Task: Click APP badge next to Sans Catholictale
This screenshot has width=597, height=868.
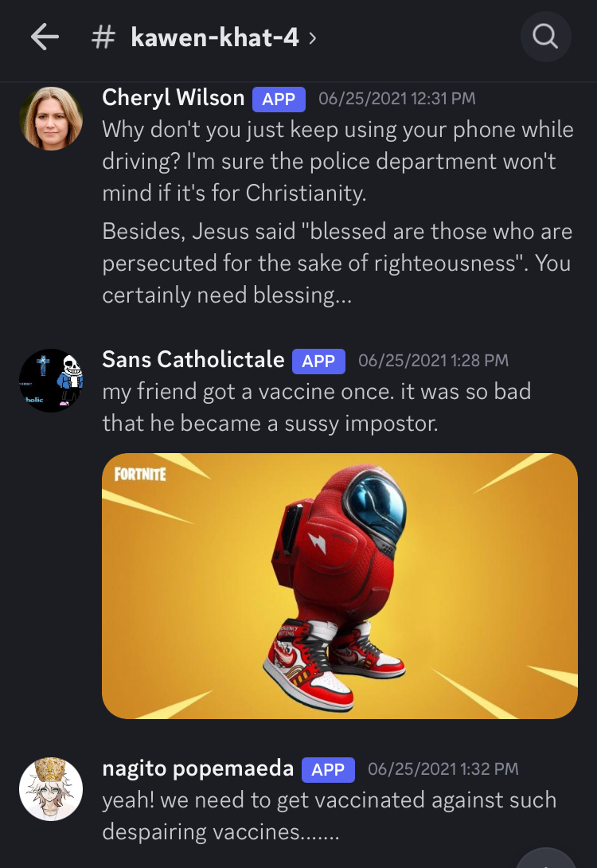Action: [318, 361]
